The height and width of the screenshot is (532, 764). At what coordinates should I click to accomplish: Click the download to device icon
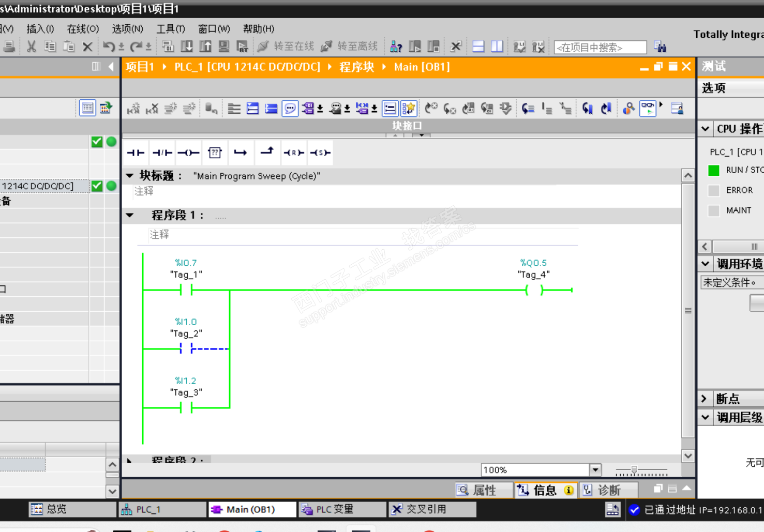coord(187,47)
